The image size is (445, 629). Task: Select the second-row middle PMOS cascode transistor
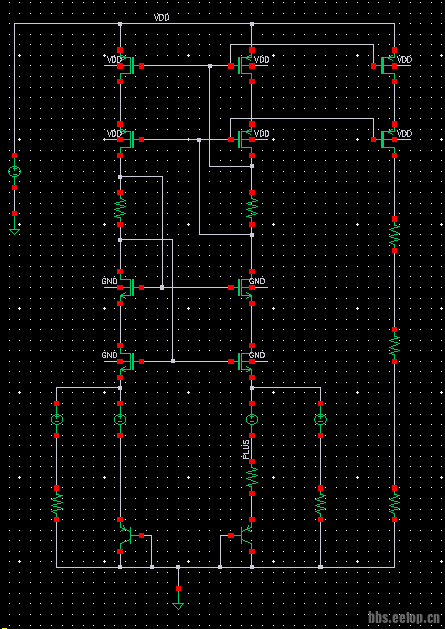click(246, 139)
